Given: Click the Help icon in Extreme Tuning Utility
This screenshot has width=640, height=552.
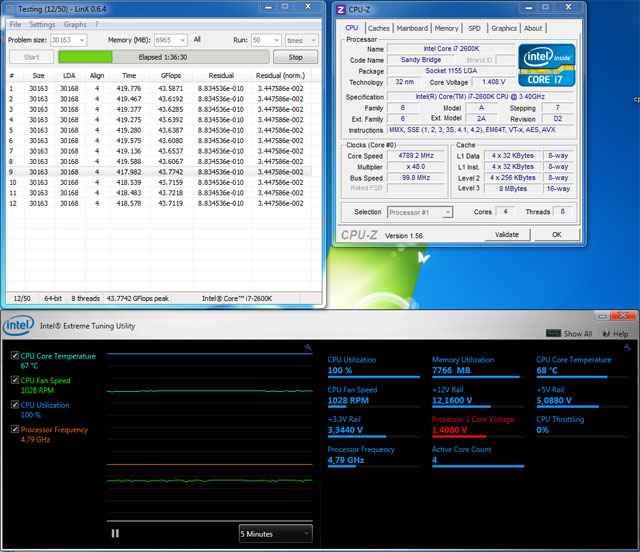Looking at the screenshot, I should click(x=606, y=334).
